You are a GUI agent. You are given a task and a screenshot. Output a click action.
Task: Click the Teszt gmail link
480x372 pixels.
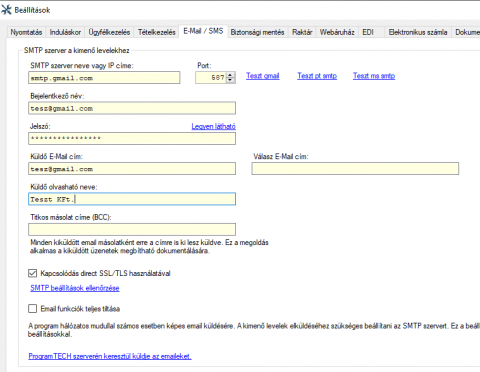pyautogui.click(x=263, y=76)
